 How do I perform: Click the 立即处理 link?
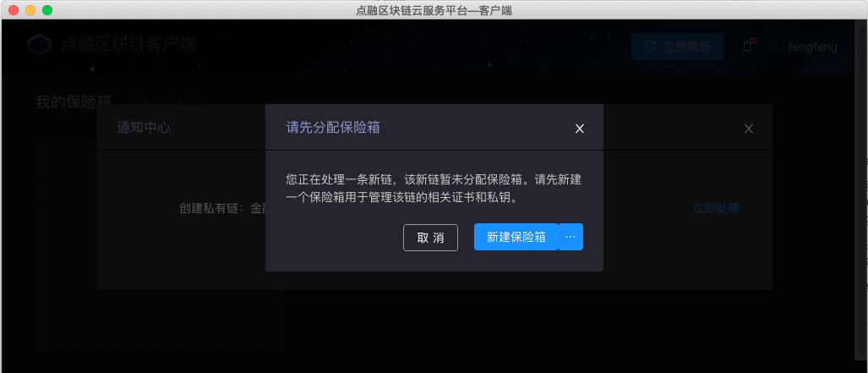(x=716, y=208)
